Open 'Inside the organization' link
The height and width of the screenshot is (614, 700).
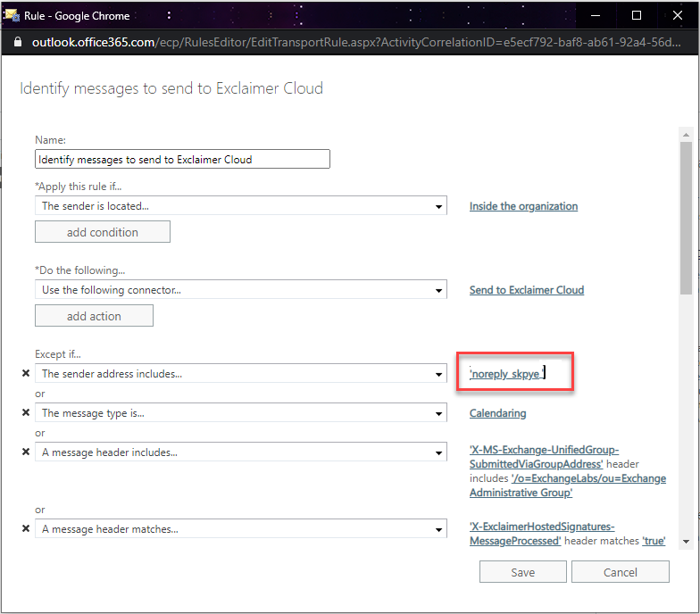pyautogui.click(x=523, y=206)
